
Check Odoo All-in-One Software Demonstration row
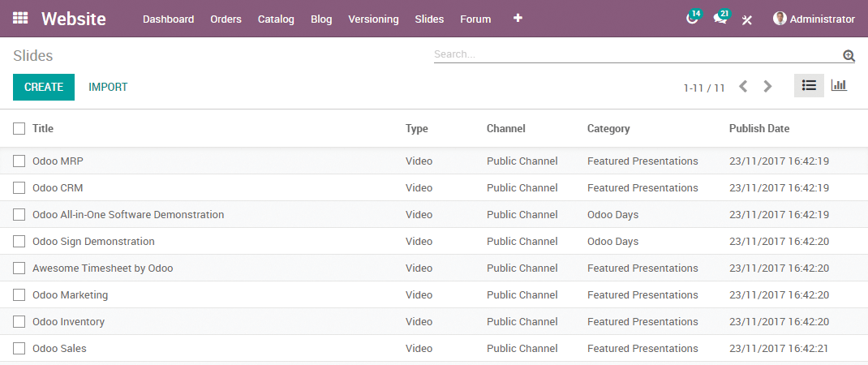pos(19,214)
